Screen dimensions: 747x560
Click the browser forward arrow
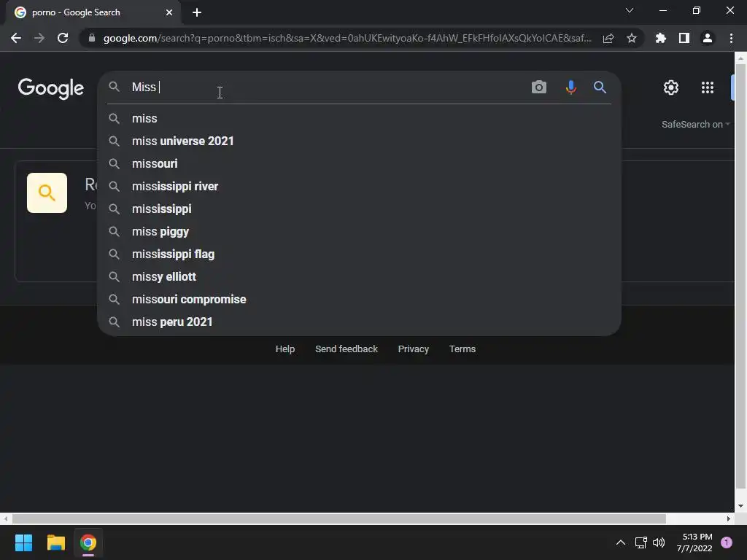pyautogui.click(x=39, y=38)
